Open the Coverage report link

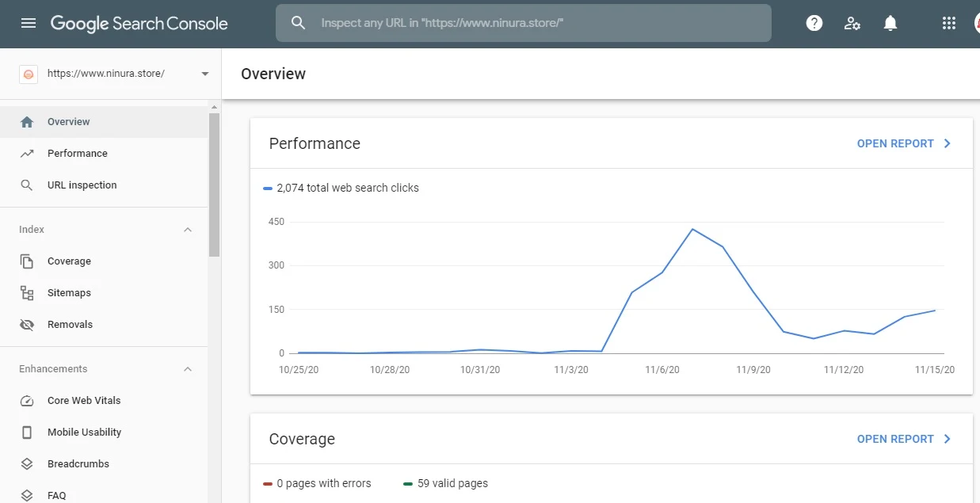pyautogui.click(x=905, y=439)
